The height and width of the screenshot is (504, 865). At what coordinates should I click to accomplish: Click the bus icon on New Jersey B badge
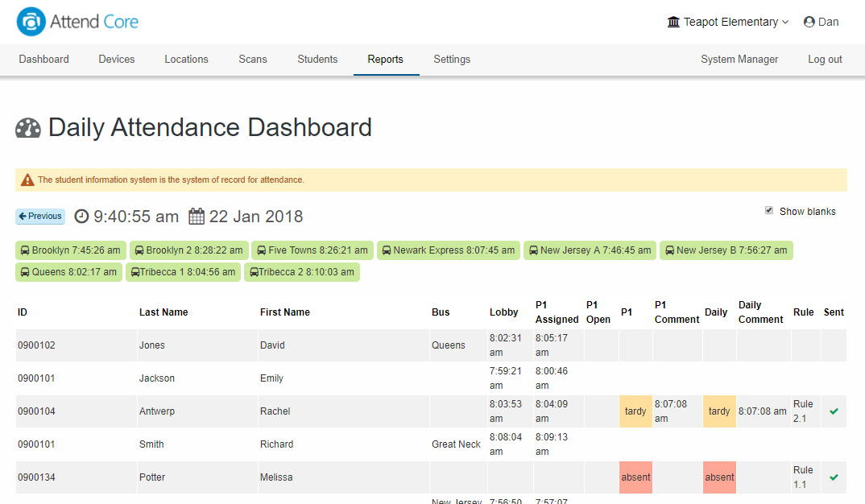pos(670,250)
